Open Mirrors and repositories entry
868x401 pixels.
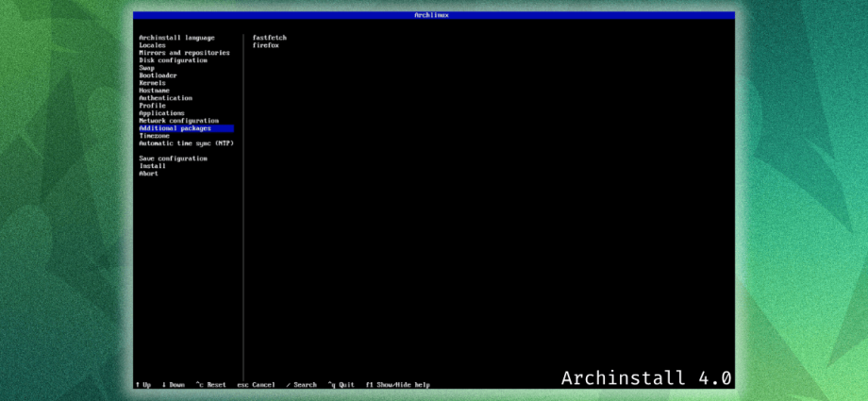pos(184,53)
